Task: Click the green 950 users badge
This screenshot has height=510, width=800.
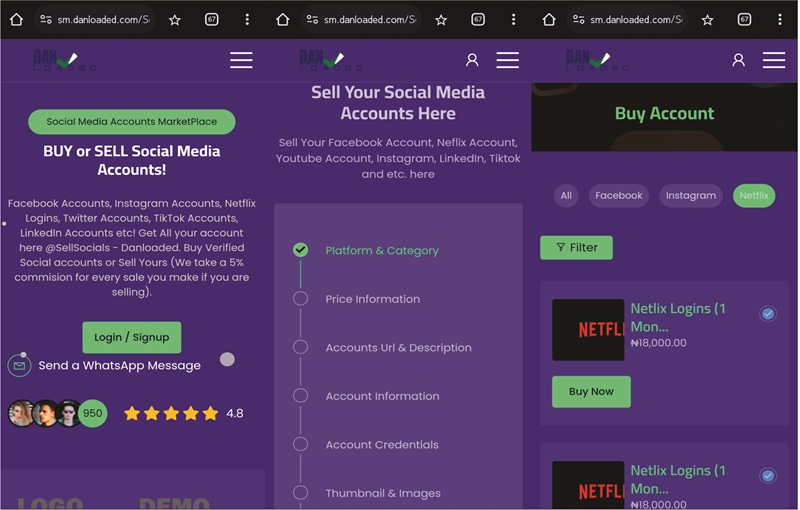Action: 93,413
